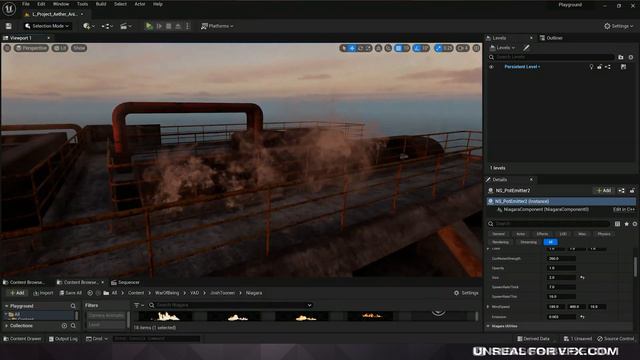Expand the Niagara Utilities section
The height and width of the screenshot is (360, 640).
[x=488, y=326]
